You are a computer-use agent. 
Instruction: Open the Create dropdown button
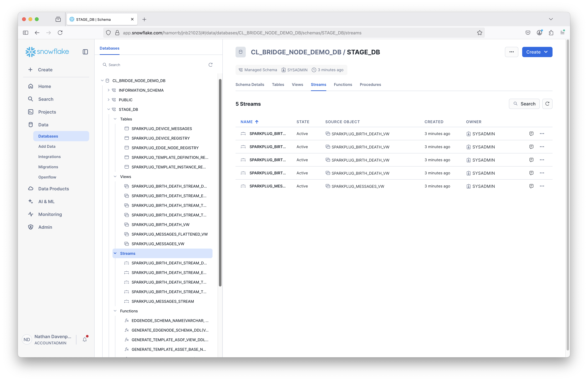tap(537, 52)
